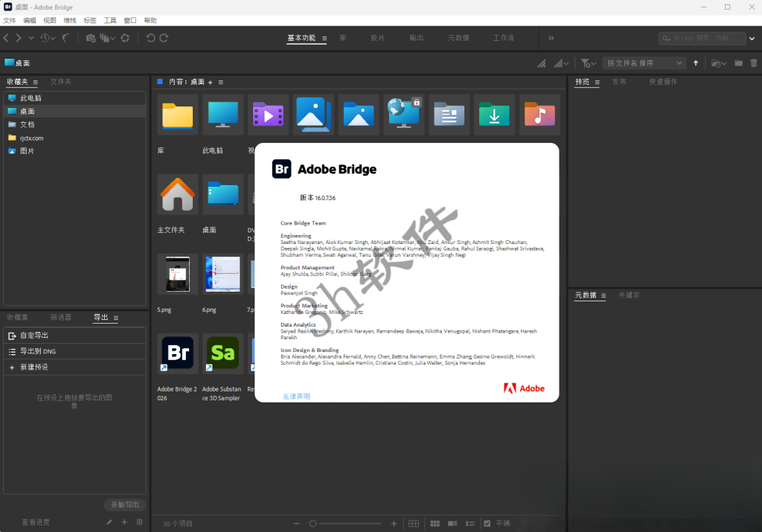The height and width of the screenshot is (532, 762).
Task: Open the 工具 menu
Action: click(x=110, y=20)
